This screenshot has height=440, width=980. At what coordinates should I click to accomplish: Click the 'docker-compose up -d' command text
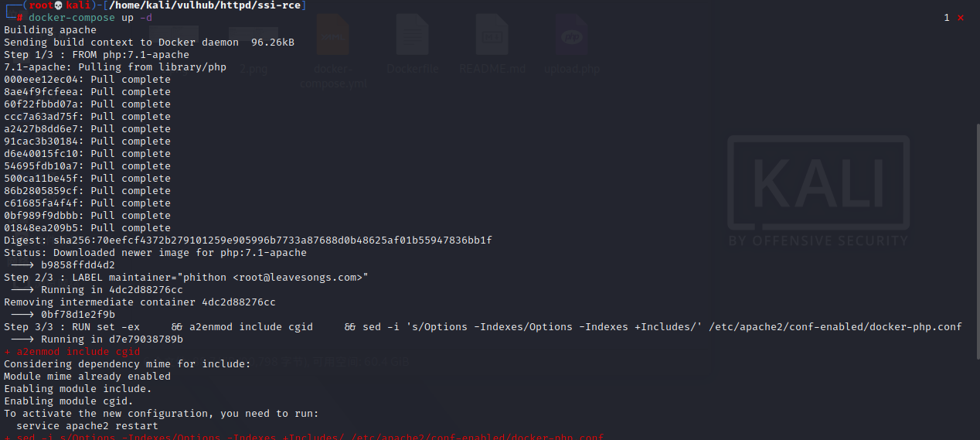click(x=90, y=17)
